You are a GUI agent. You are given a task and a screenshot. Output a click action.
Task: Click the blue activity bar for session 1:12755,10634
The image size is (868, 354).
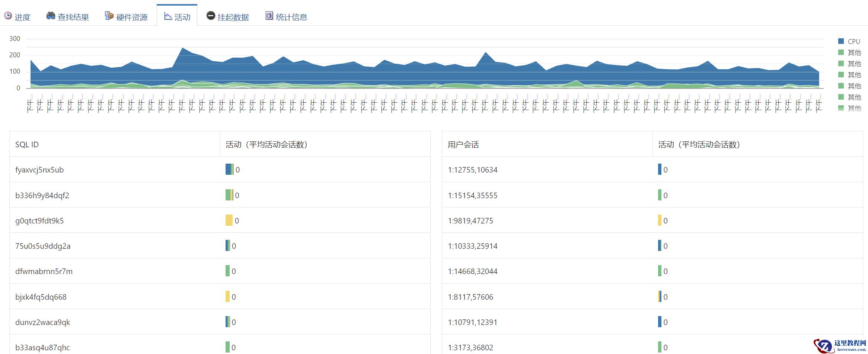pos(660,170)
